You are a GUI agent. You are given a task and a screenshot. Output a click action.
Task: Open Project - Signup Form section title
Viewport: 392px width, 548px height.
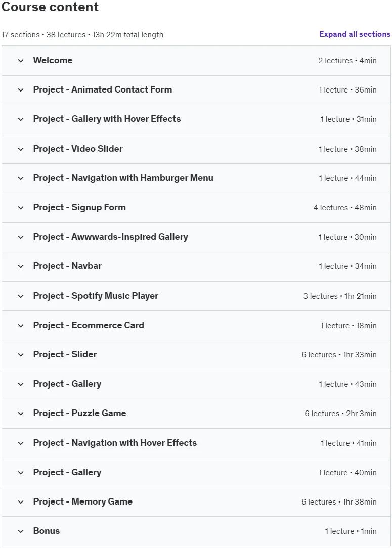point(79,207)
